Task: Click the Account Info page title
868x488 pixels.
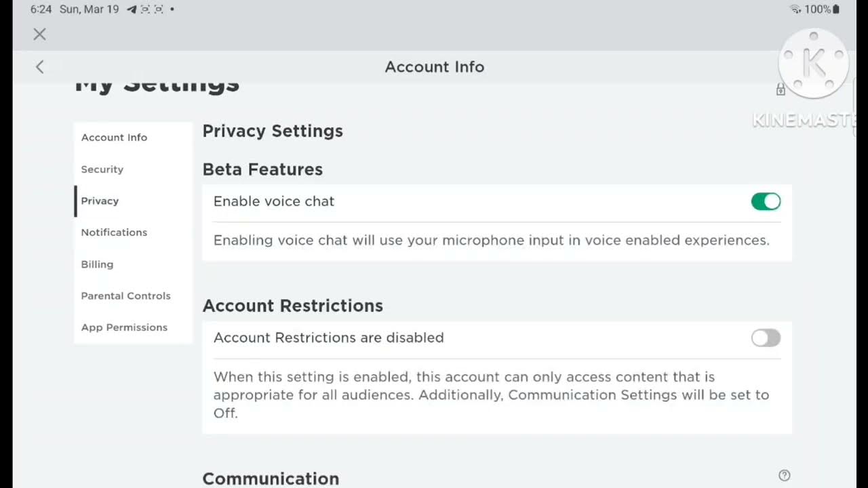Action: (434, 66)
